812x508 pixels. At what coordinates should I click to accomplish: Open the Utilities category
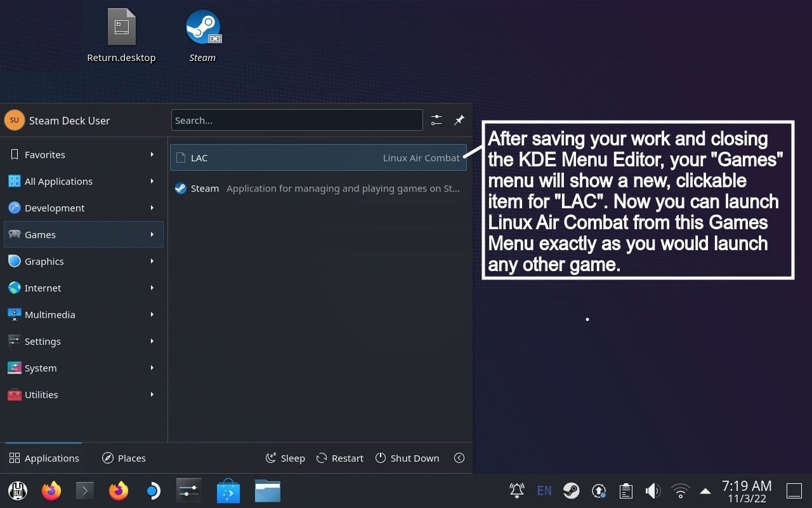84,394
